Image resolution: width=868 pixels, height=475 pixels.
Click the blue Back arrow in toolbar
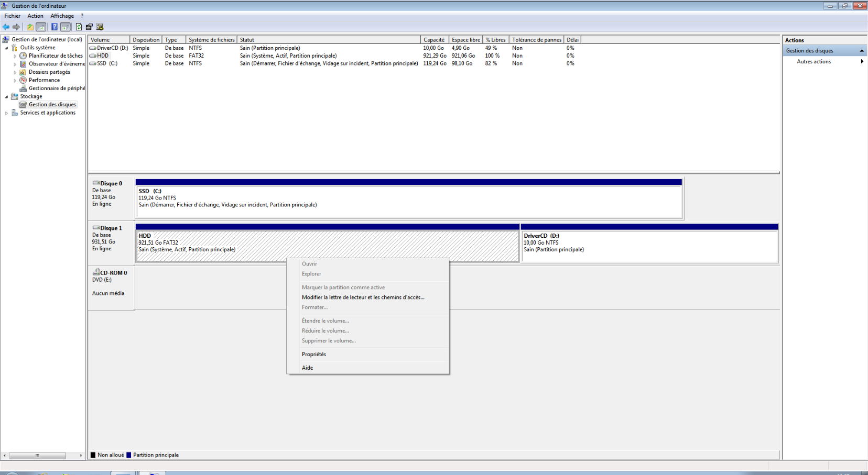coord(6,27)
